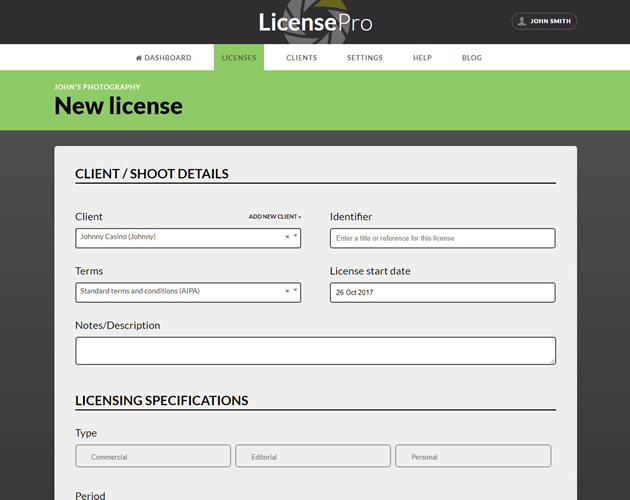This screenshot has width=630, height=500.
Task: Click the LicensePro logo
Action: pyautogui.click(x=315, y=22)
